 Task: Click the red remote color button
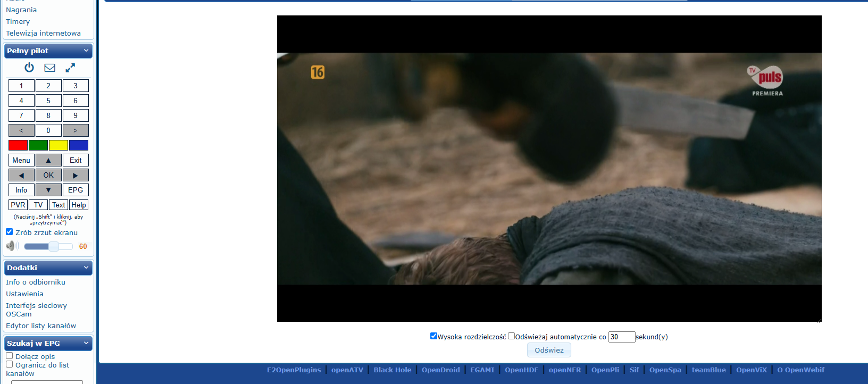(18, 145)
